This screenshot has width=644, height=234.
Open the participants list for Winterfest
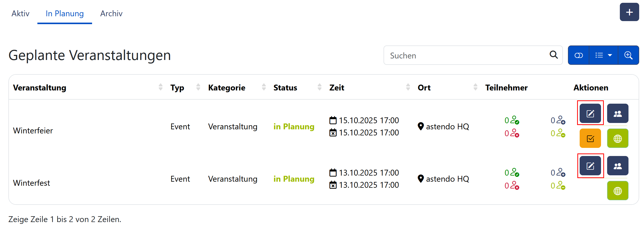coord(618,166)
